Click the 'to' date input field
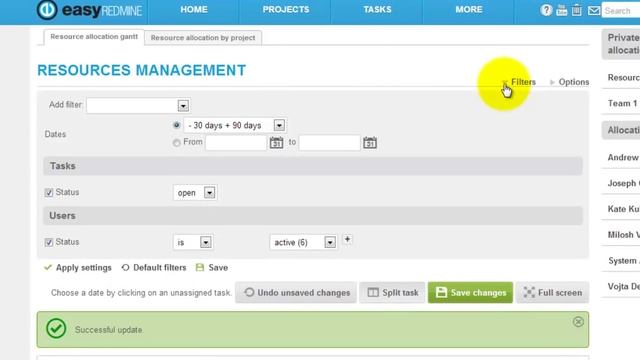 pos(329,143)
